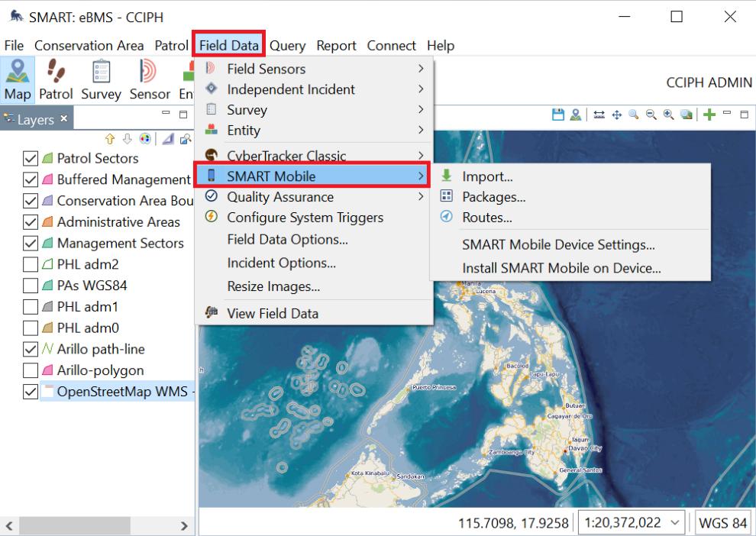Viewport: 756px width, 536px height.
Task: Click the horizontal arrows map tool
Action: tap(599, 115)
